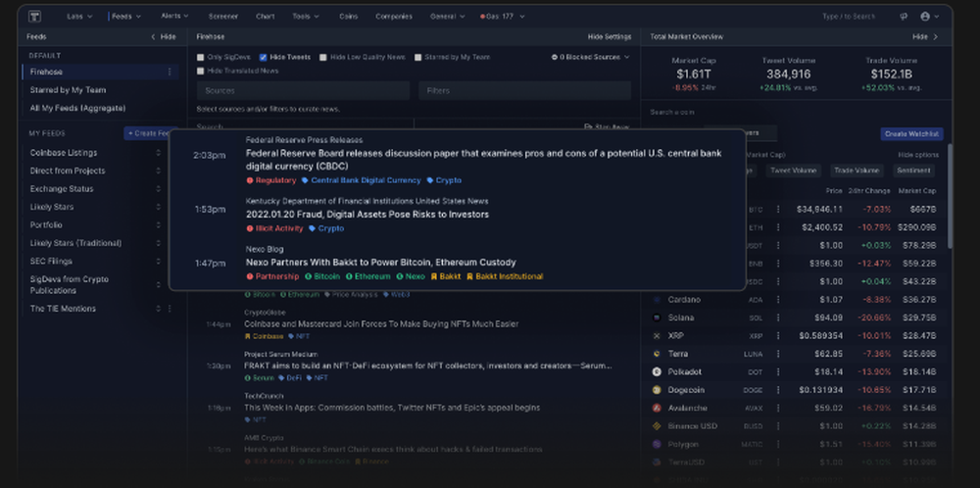Open the XRP row options dots
The width and height of the screenshot is (980, 488).
[x=778, y=335]
